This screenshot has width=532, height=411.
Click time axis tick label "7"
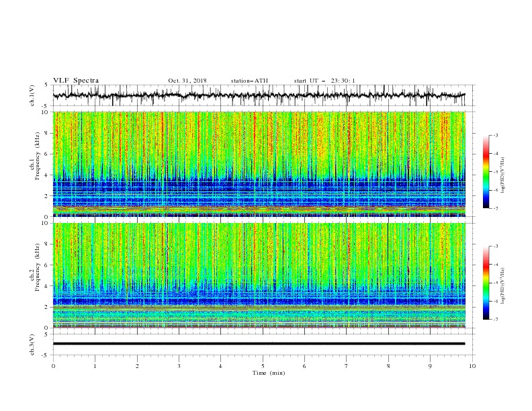pos(347,366)
